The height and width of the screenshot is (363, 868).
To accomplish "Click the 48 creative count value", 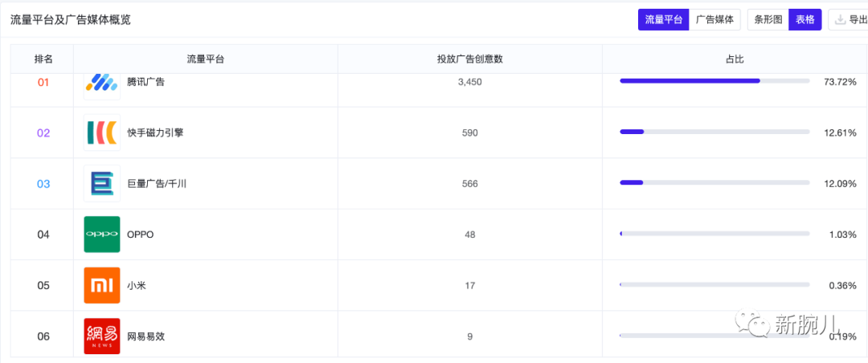I will point(470,235).
